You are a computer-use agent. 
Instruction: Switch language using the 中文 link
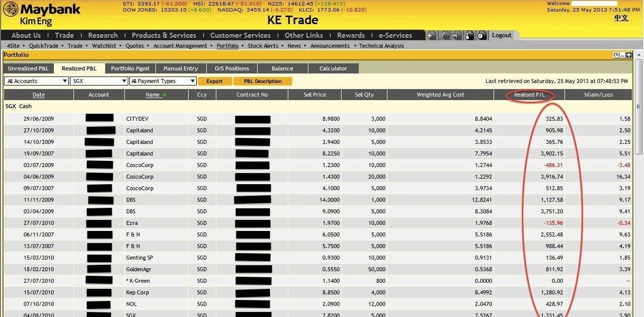[x=621, y=18]
